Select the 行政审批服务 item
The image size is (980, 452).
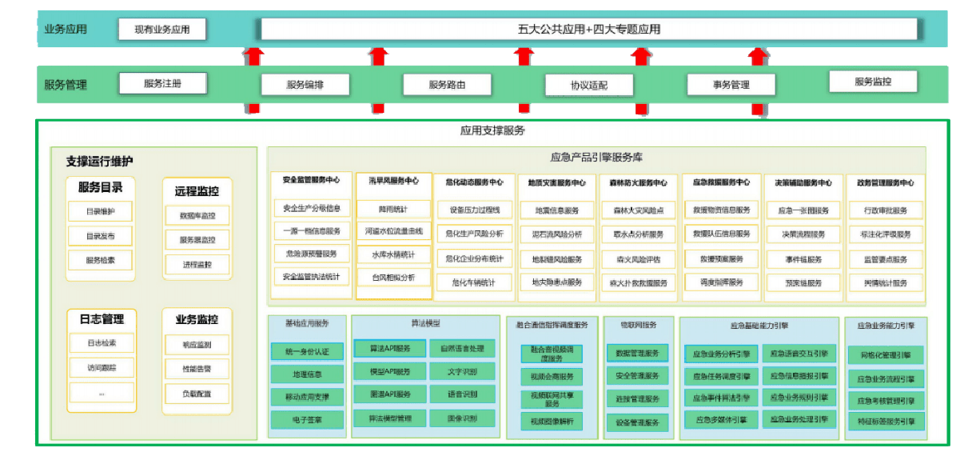coord(885,210)
